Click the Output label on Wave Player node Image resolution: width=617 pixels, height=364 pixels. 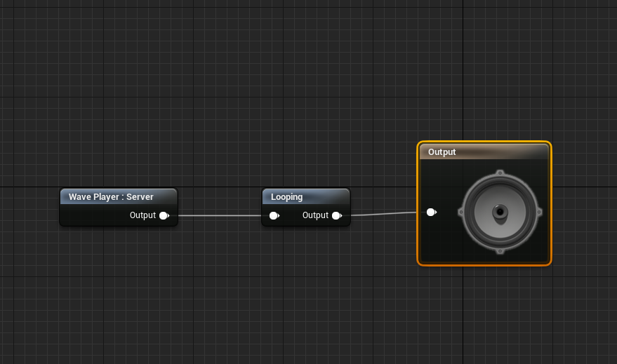(x=142, y=215)
